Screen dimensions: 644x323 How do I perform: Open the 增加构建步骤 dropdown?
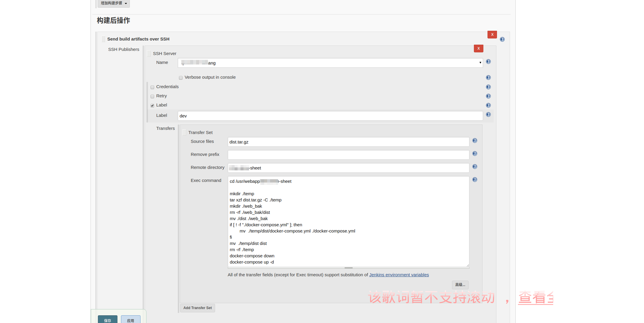(x=114, y=3)
